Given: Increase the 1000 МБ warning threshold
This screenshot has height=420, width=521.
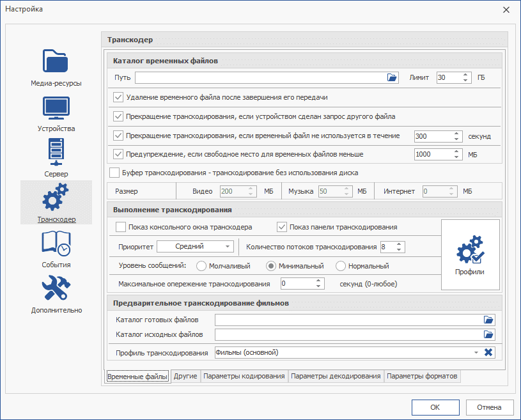Looking at the screenshot, I should pyautogui.click(x=456, y=152).
